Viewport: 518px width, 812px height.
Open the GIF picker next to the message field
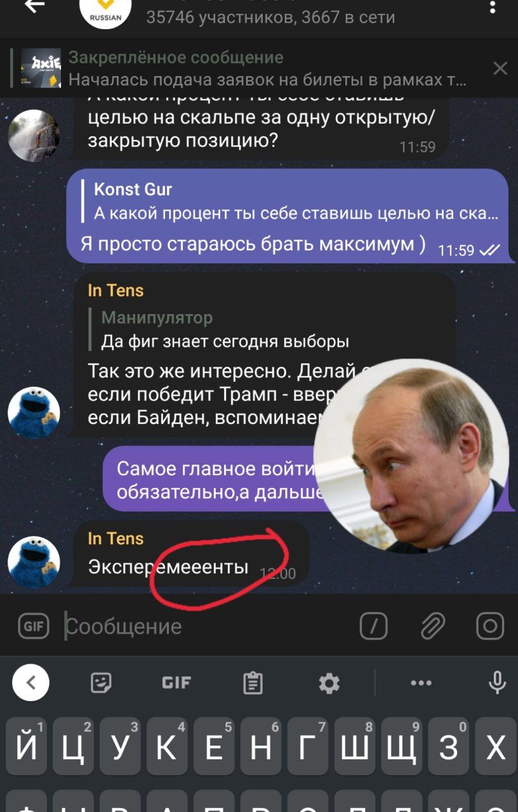[x=34, y=627]
